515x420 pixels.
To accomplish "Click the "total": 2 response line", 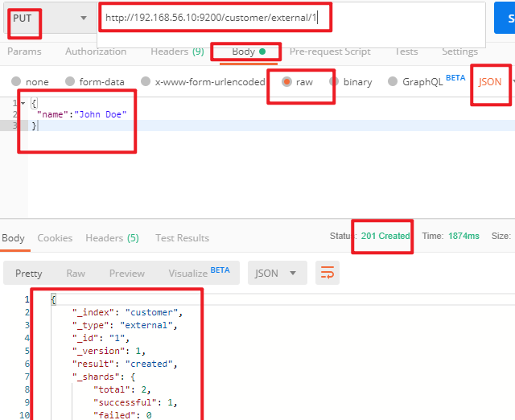I will point(122,389).
